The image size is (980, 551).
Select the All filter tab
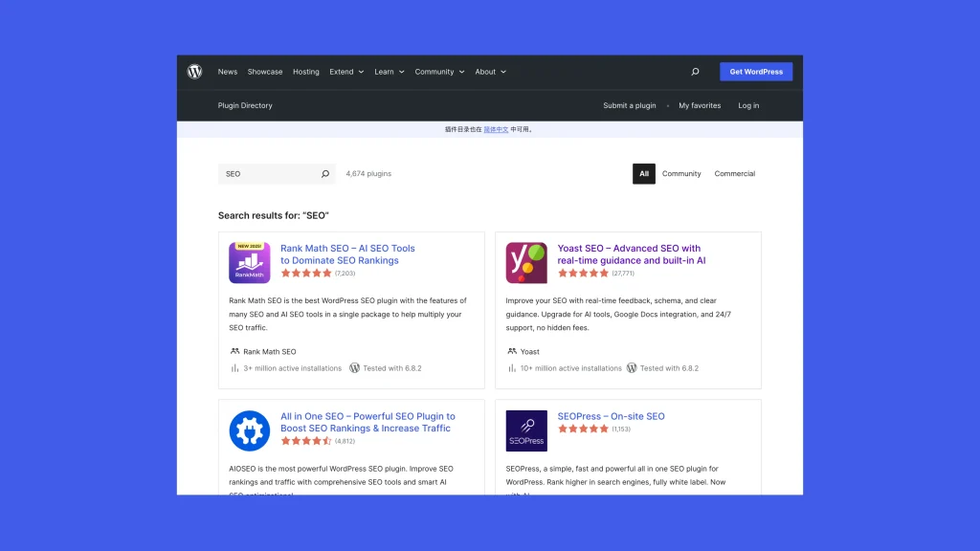click(x=644, y=174)
